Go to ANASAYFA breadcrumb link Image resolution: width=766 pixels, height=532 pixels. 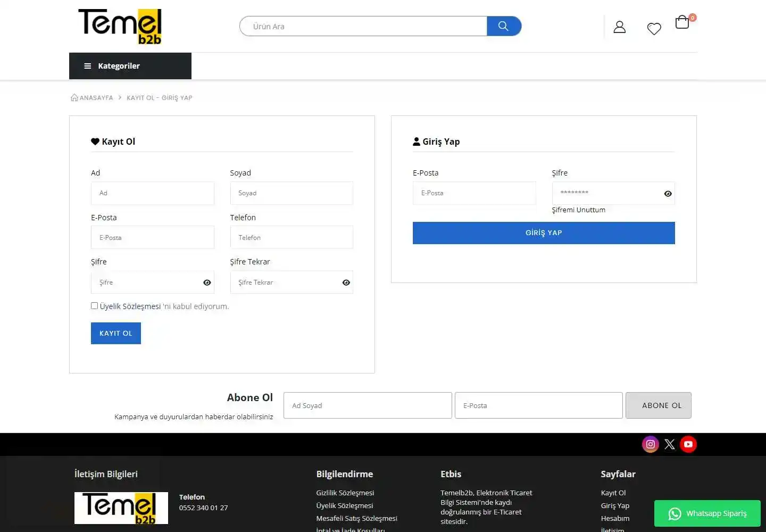click(x=96, y=98)
